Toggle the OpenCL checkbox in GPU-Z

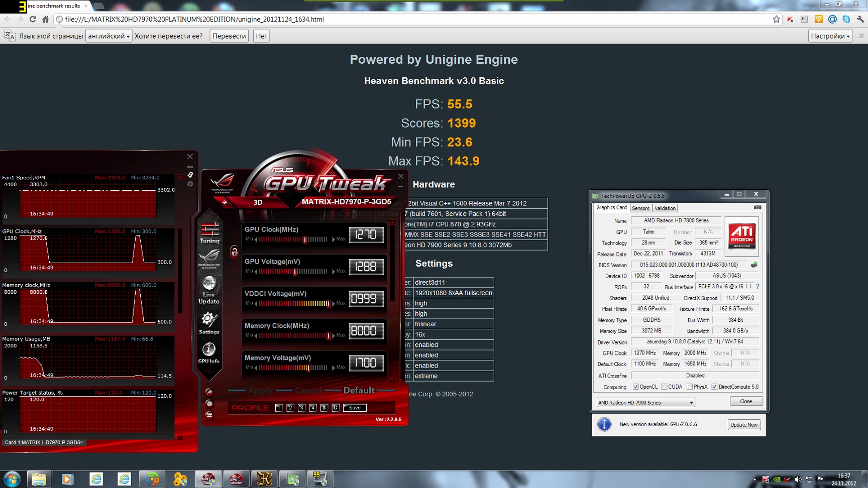click(x=636, y=387)
